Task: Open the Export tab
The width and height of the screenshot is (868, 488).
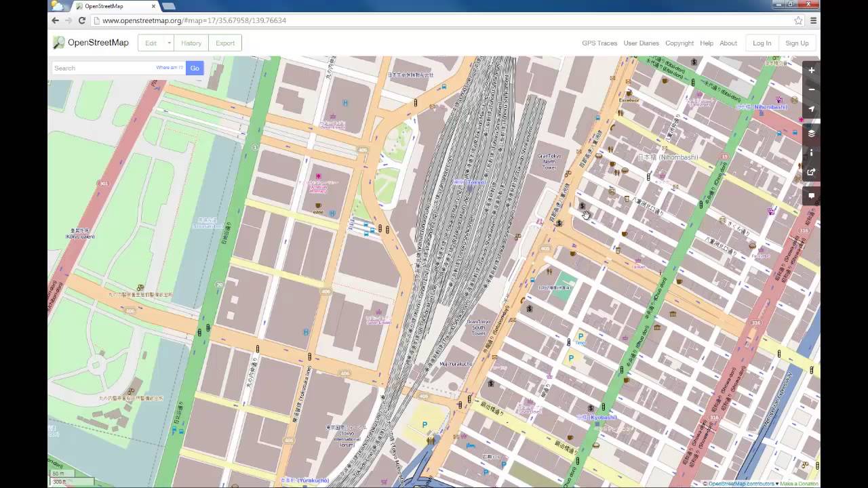Action: pos(225,43)
